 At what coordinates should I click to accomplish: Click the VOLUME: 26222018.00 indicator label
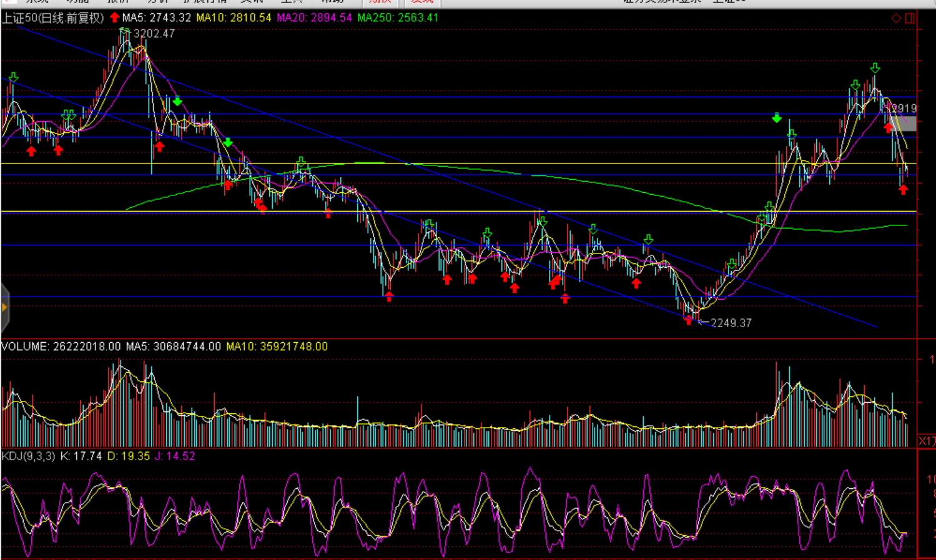pos(61,346)
